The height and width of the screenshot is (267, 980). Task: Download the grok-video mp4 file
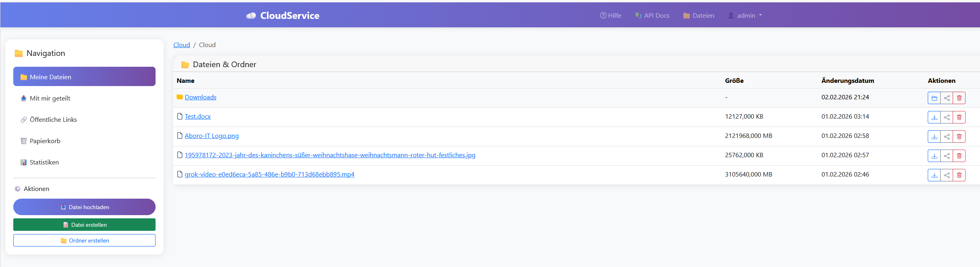(x=934, y=175)
